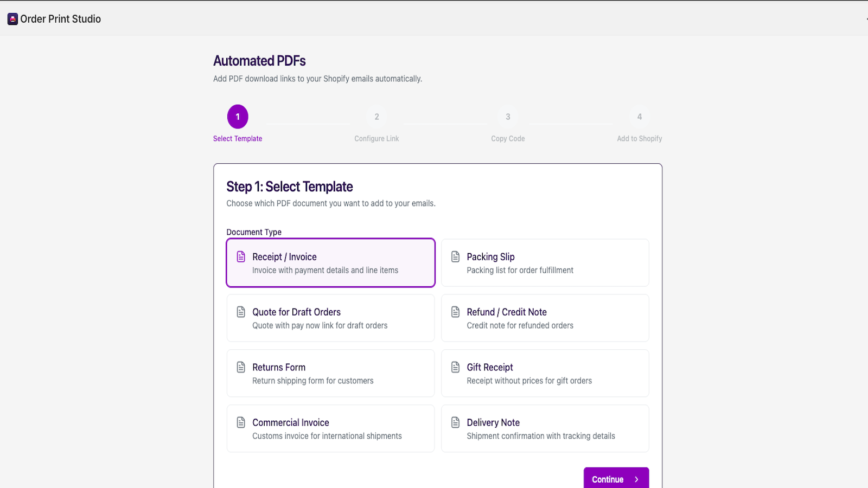Click the Delivery Note document icon
Screen dimensions: 868x488
point(455,422)
